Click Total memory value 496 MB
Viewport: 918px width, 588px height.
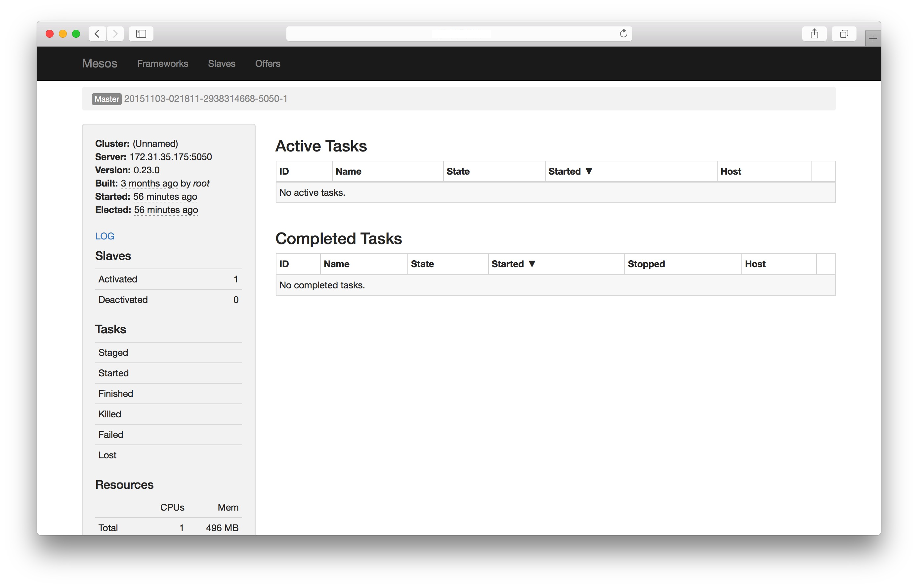pyautogui.click(x=222, y=528)
